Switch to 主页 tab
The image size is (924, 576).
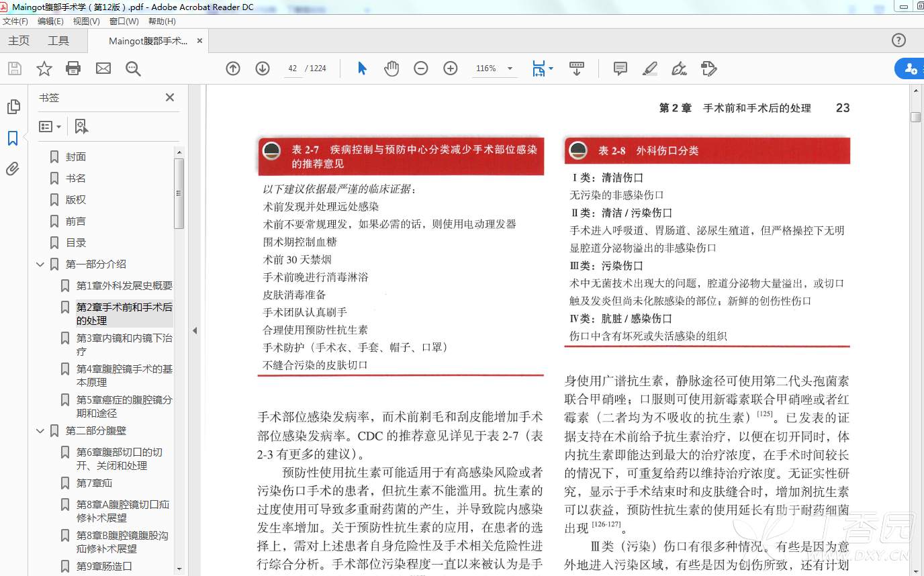(19, 41)
